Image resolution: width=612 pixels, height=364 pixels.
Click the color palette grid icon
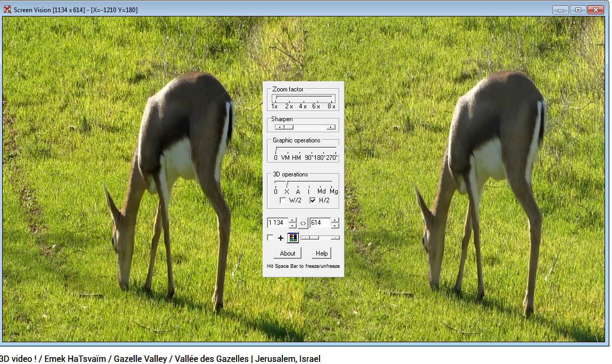[x=293, y=238]
